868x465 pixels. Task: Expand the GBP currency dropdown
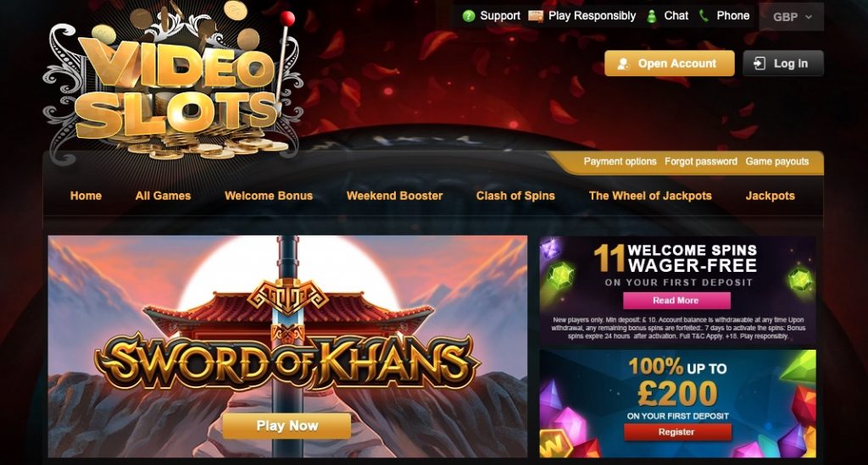click(x=792, y=17)
